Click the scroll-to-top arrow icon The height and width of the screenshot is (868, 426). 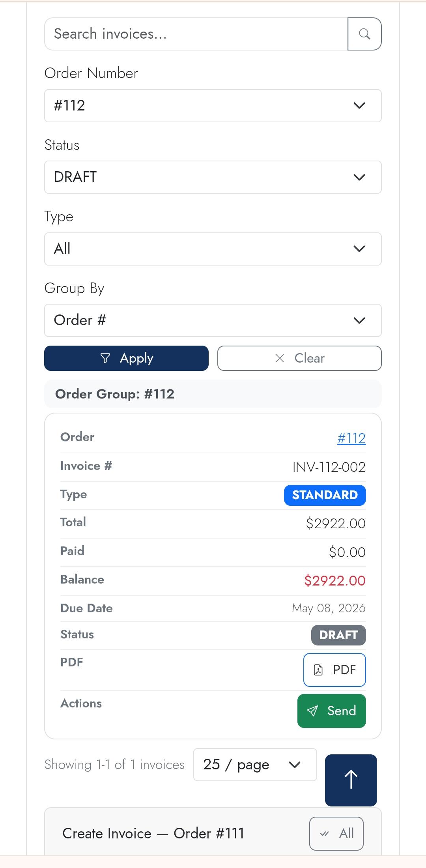coord(350,780)
